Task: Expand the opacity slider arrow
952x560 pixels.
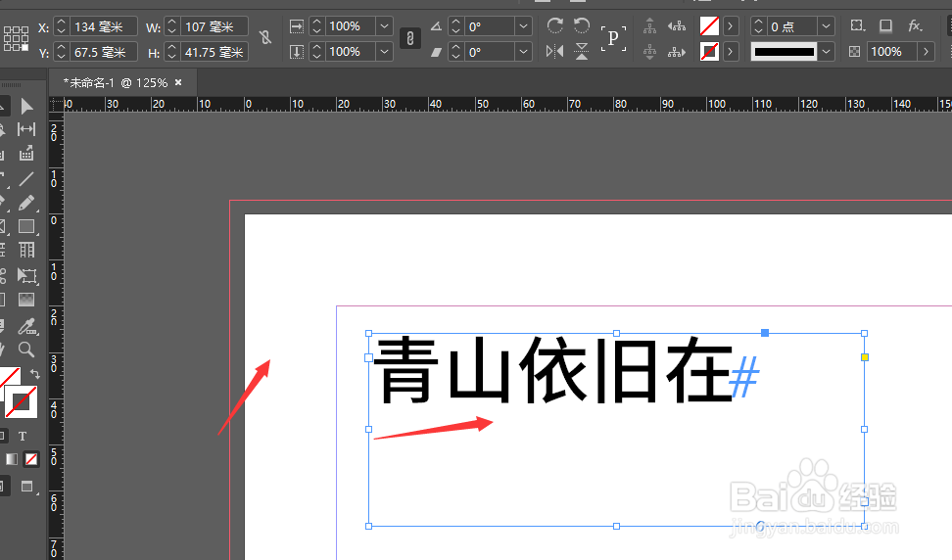Action: pyautogui.click(x=926, y=52)
